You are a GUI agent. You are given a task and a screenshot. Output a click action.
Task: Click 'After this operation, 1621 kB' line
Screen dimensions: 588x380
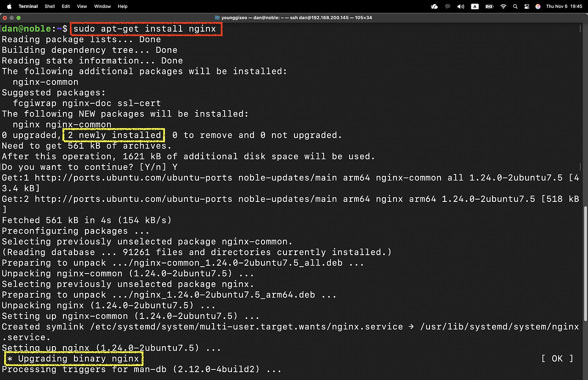click(188, 156)
